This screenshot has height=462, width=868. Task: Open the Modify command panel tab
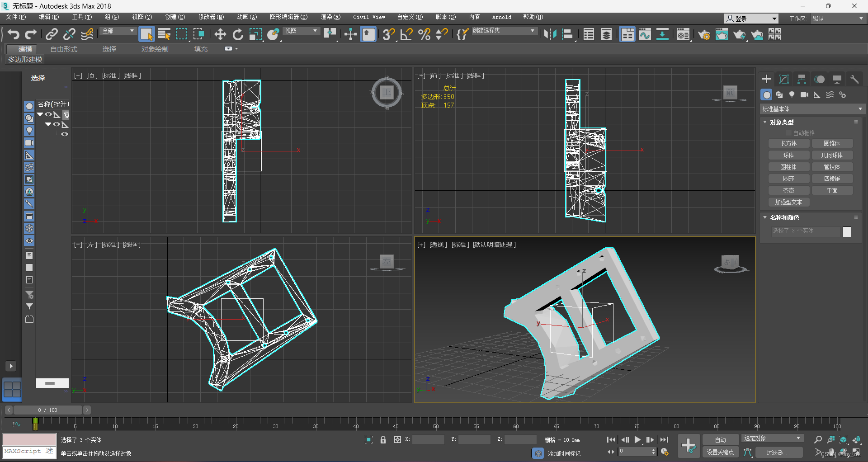pyautogui.click(x=784, y=80)
